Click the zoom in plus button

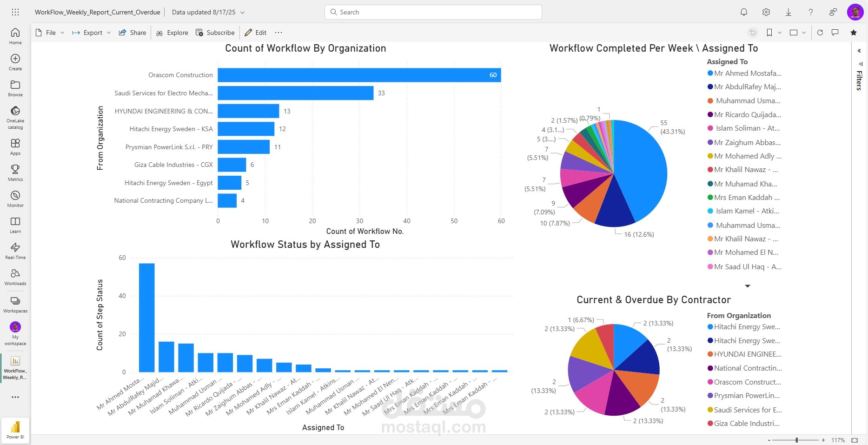823,440
